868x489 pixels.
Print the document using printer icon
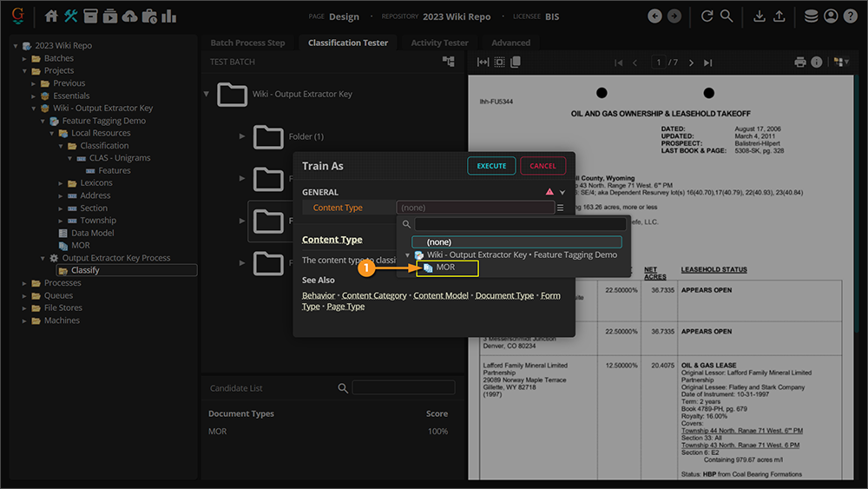coord(800,63)
